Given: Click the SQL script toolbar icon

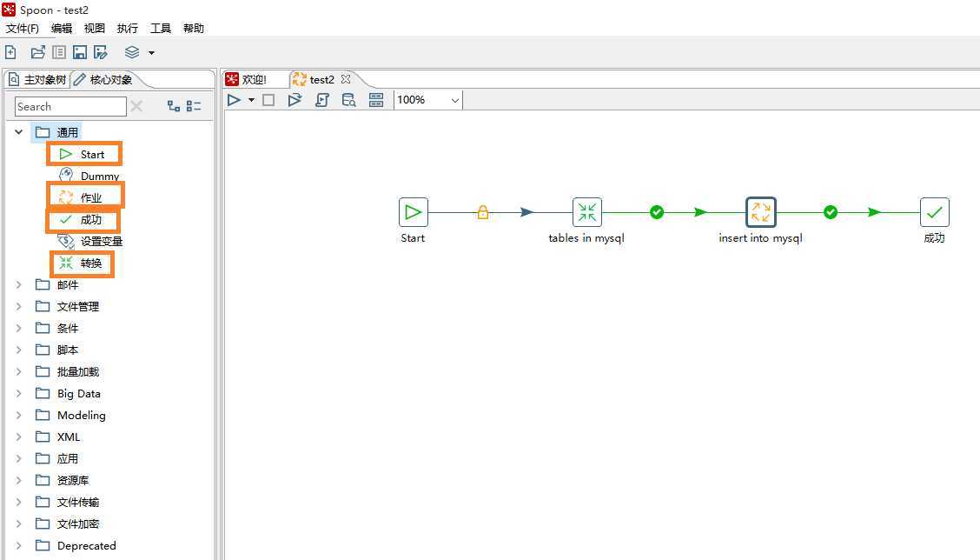Looking at the screenshot, I should point(321,100).
